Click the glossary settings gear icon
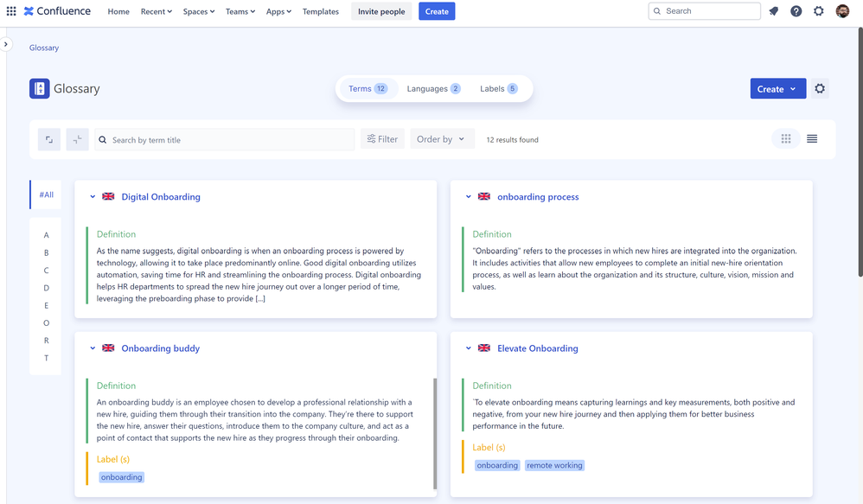Screen dimensions: 863x504 (819, 88)
